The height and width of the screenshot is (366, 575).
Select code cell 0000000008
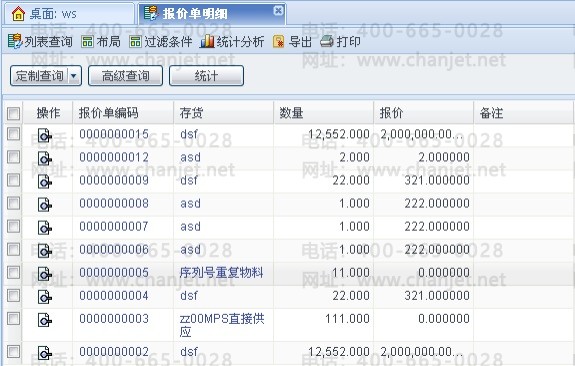tap(114, 203)
